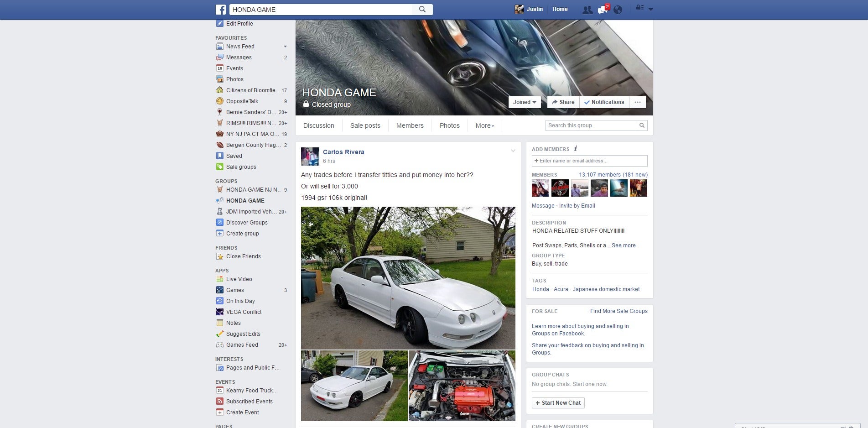Open Kearny Food Truck event

click(x=252, y=391)
